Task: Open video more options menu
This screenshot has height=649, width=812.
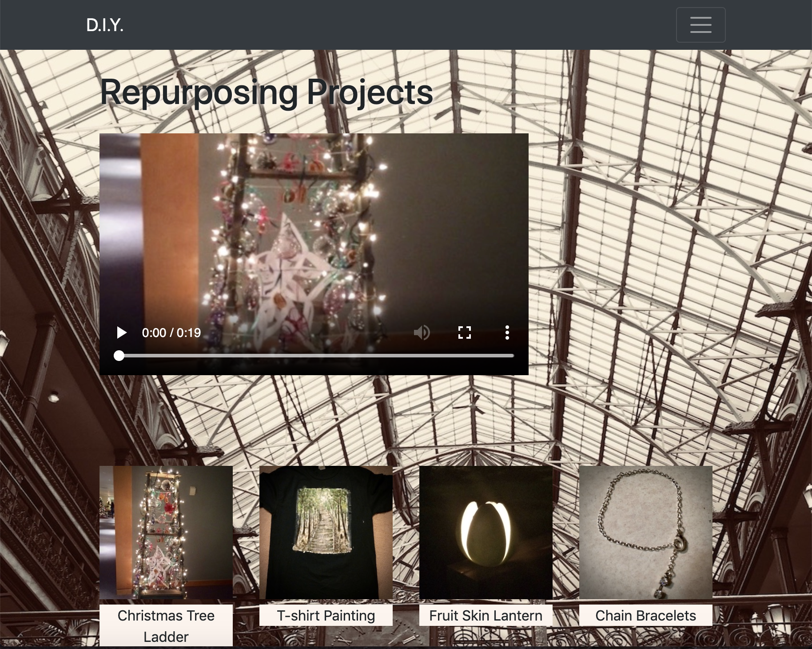Action: 507,333
